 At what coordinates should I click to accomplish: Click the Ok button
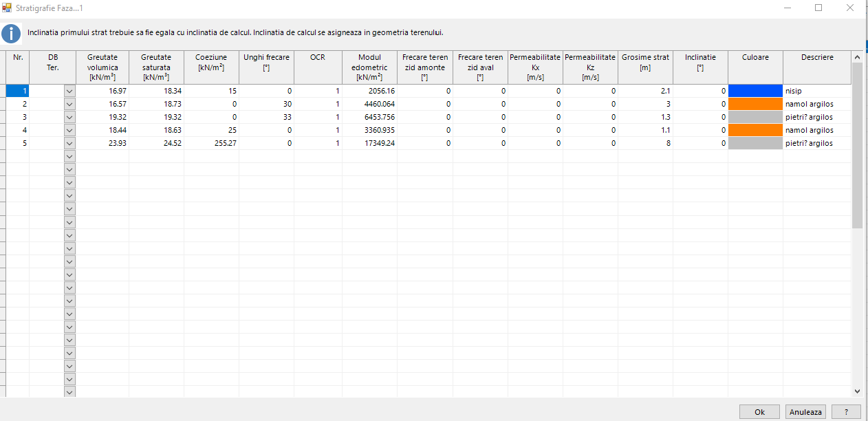759,412
